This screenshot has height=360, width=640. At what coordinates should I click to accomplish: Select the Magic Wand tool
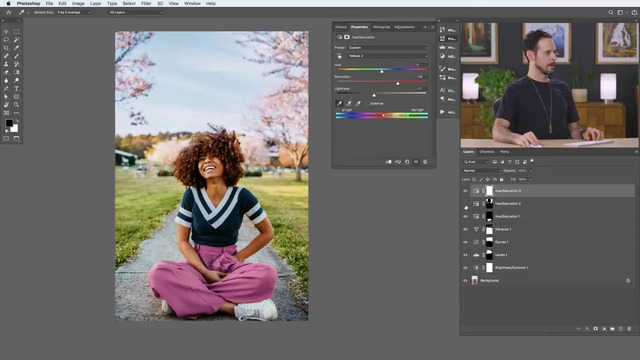pos(16,40)
